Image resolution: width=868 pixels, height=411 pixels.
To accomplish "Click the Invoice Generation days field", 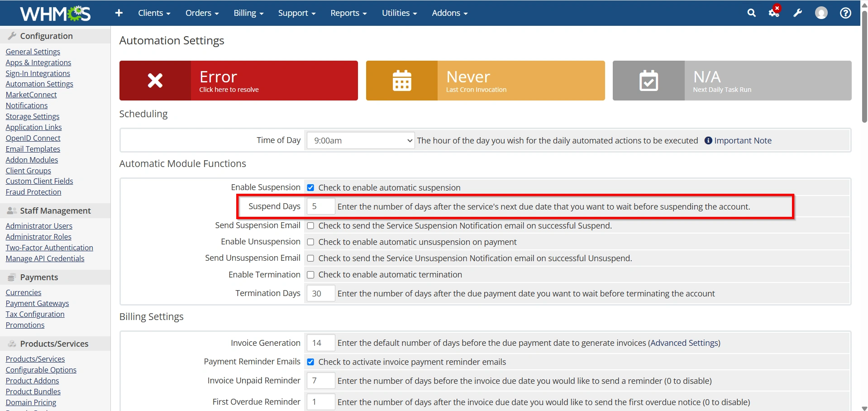I will tap(321, 343).
